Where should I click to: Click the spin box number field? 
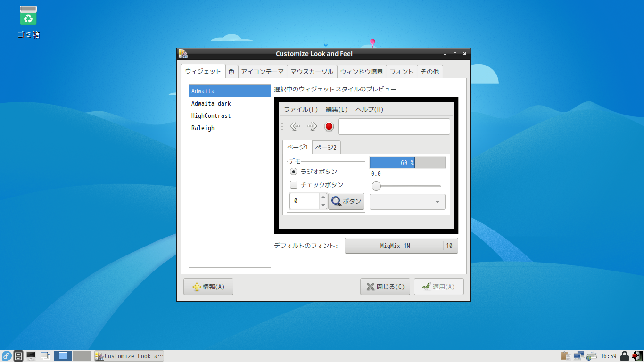(304, 201)
